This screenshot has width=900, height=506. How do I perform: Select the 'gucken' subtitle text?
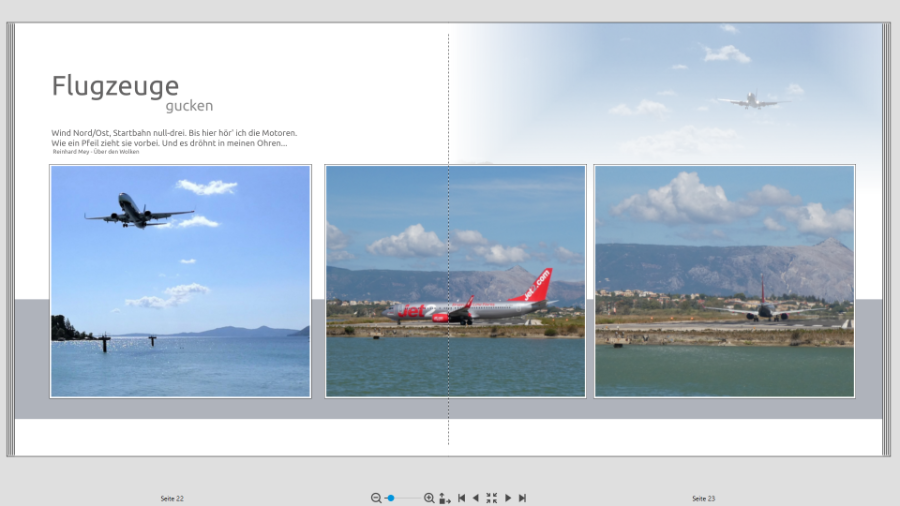click(x=189, y=106)
